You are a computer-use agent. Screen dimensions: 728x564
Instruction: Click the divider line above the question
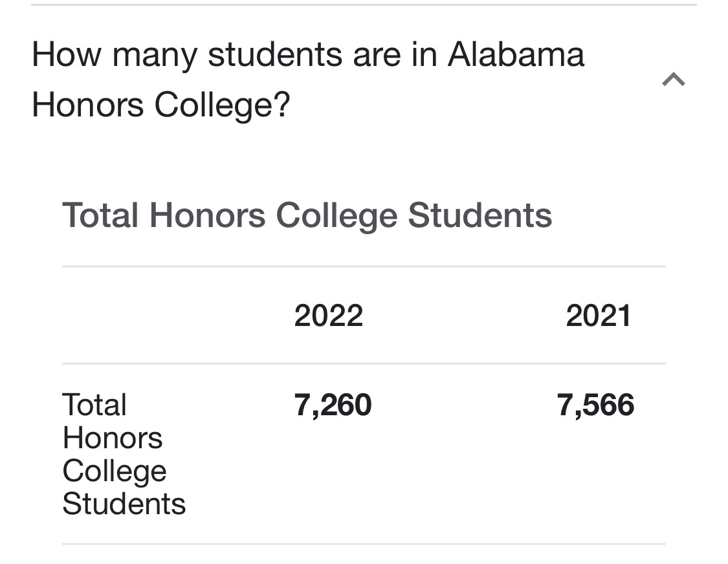[364, 5]
